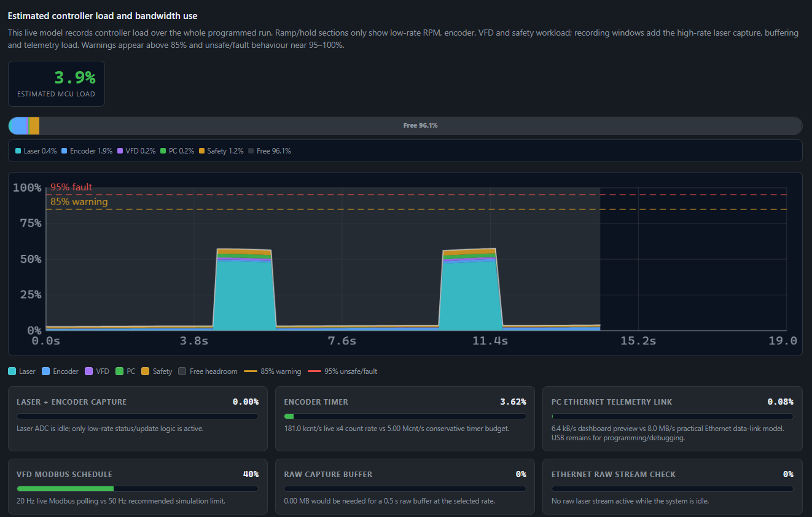Click the amber safety segment of the load bar
This screenshot has height=517, width=812.
(34, 125)
